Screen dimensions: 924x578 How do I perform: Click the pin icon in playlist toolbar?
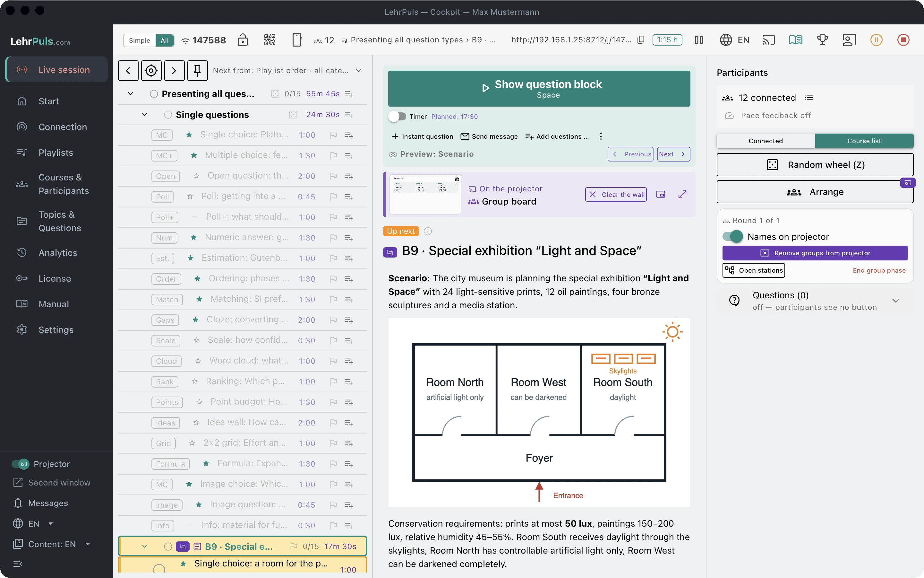tap(197, 71)
